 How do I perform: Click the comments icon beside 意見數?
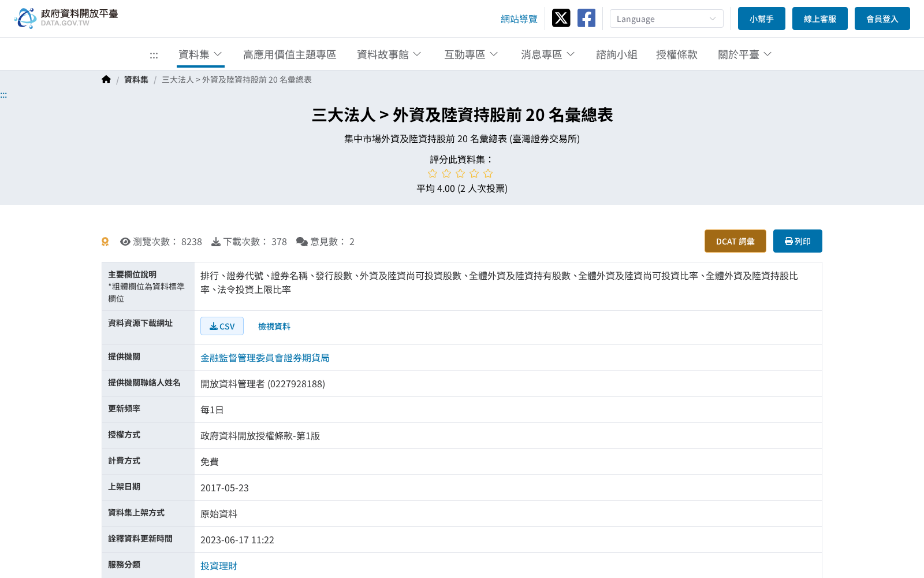[x=301, y=242]
